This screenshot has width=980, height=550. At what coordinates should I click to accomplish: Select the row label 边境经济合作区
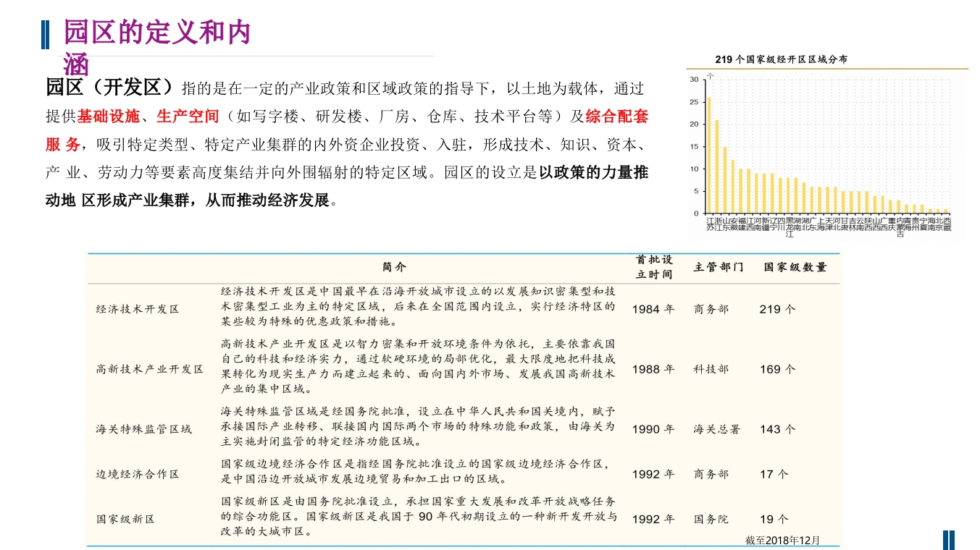point(138,475)
